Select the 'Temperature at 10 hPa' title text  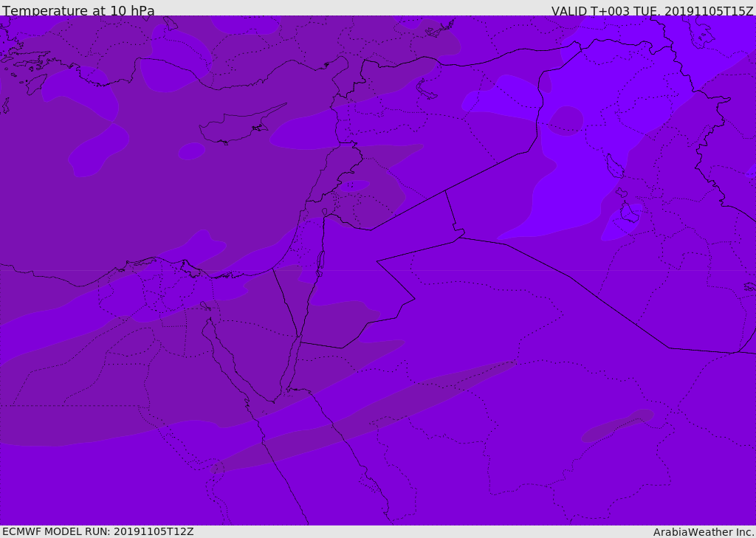78,10
